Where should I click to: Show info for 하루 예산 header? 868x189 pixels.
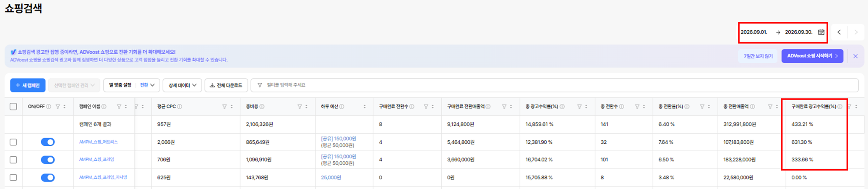342,107
